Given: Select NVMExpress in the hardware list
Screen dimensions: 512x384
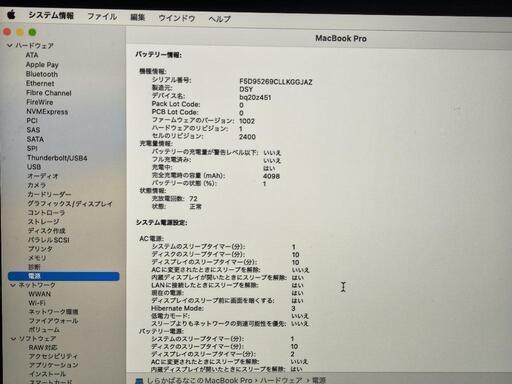Looking at the screenshot, I should [x=47, y=112].
